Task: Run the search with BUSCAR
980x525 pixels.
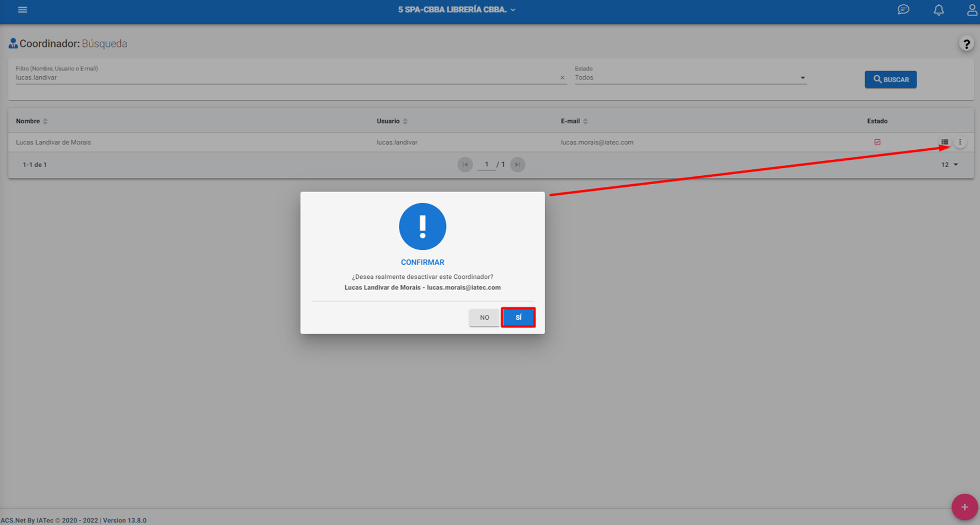Action: click(890, 79)
